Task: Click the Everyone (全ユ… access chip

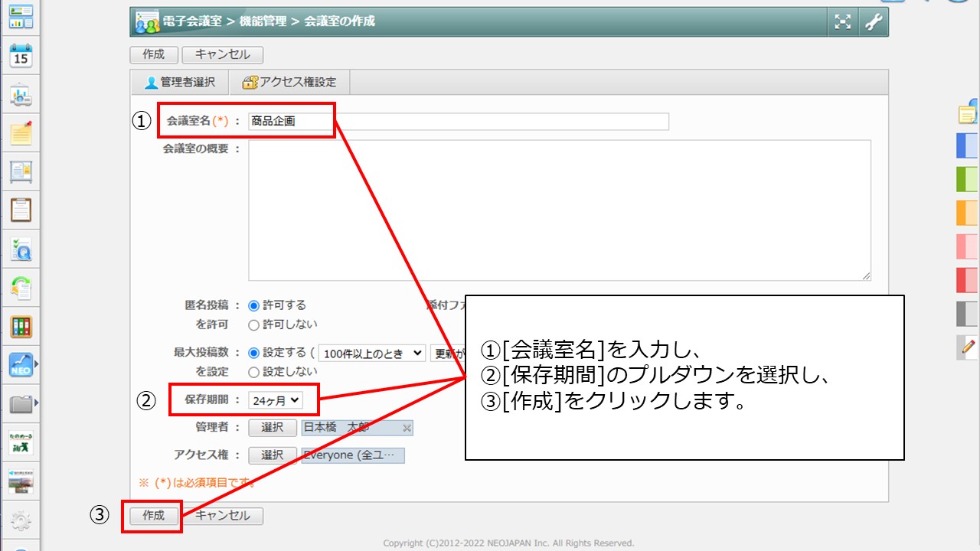Action: click(353, 455)
